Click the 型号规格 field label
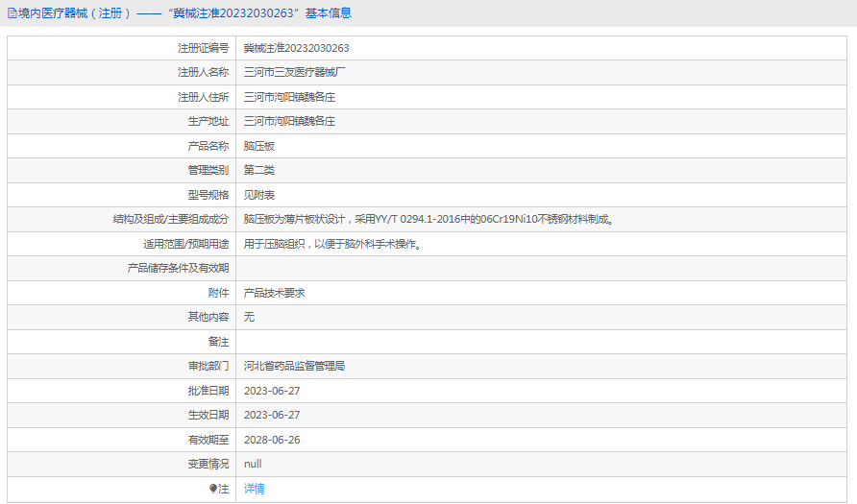The height and width of the screenshot is (504, 857). point(208,195)
